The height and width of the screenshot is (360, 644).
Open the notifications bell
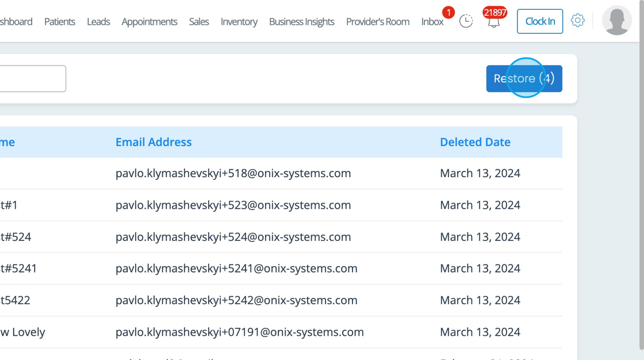[x=493, y=22]
